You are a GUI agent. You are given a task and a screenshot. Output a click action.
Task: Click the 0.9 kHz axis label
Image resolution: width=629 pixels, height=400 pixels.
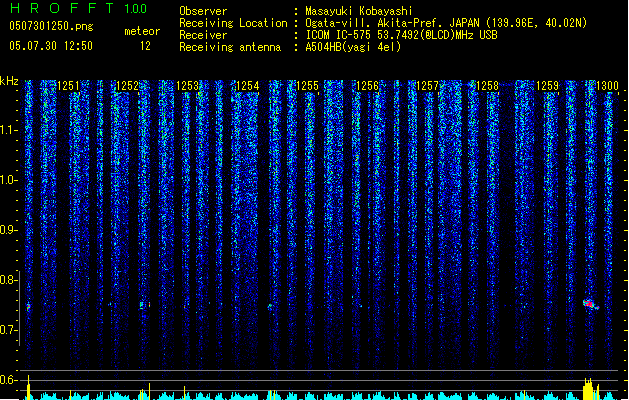[x=8, y=230]
